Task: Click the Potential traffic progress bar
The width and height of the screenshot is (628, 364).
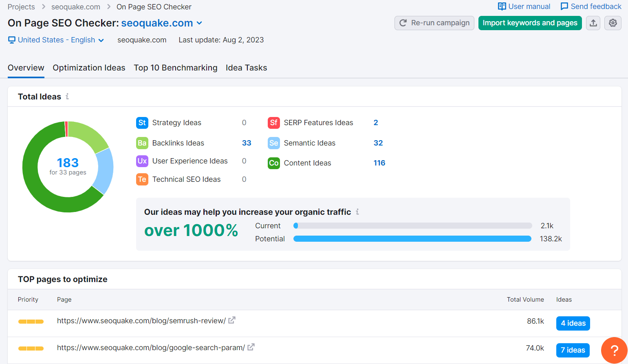Action: click(412, 239)
